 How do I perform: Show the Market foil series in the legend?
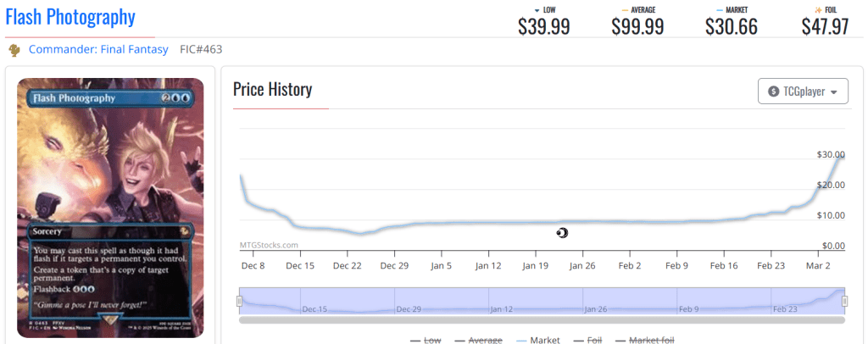pyautogui.click(x=643, y=341)
